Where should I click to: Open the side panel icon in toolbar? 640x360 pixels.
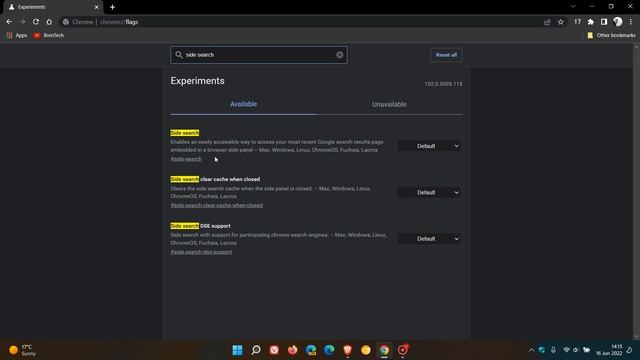(x=604, y=22)
